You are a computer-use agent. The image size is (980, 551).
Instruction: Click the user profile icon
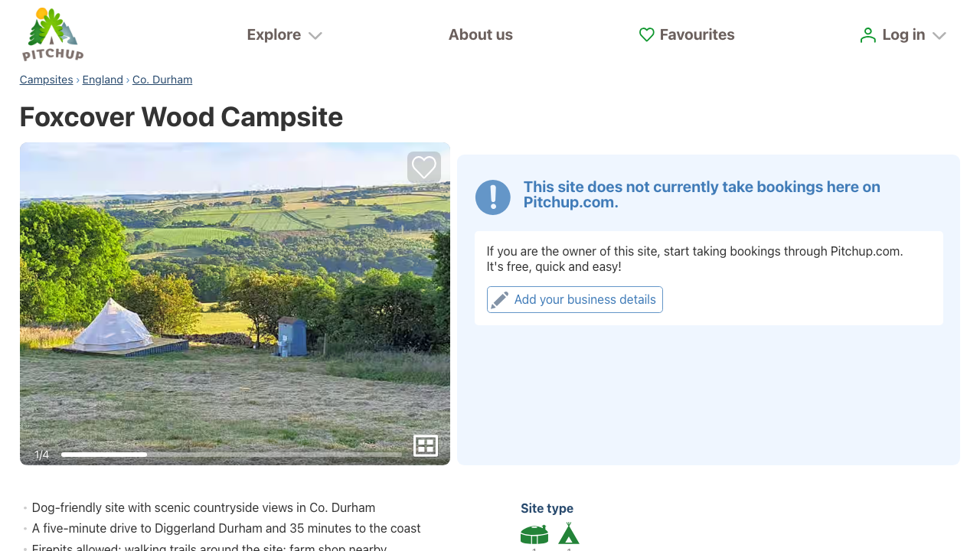(x=867, y=35)
